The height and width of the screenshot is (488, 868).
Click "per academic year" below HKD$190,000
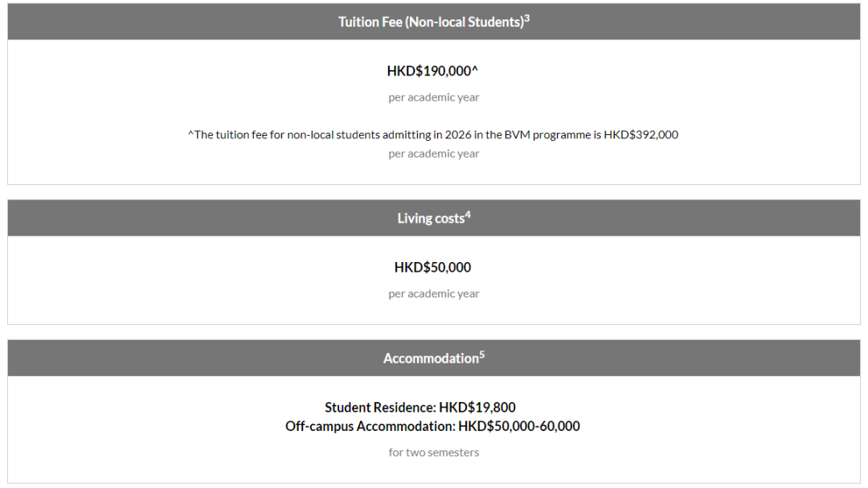point(434,97)
